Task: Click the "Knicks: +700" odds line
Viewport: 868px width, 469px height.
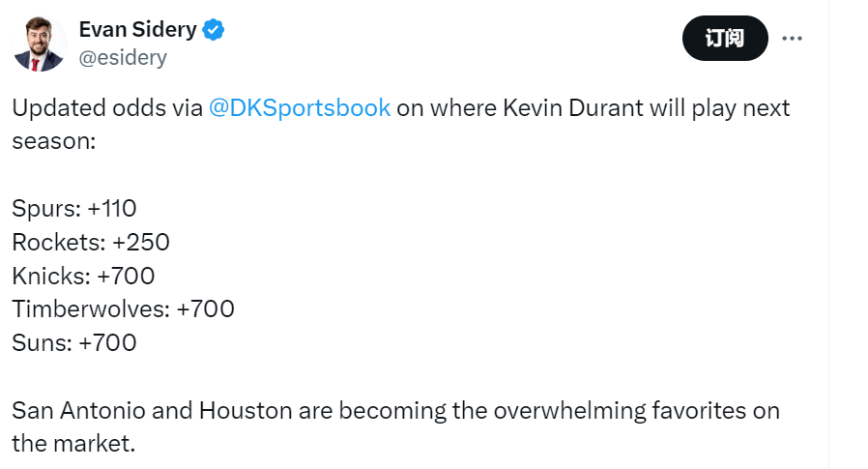Action: [83, 276]
